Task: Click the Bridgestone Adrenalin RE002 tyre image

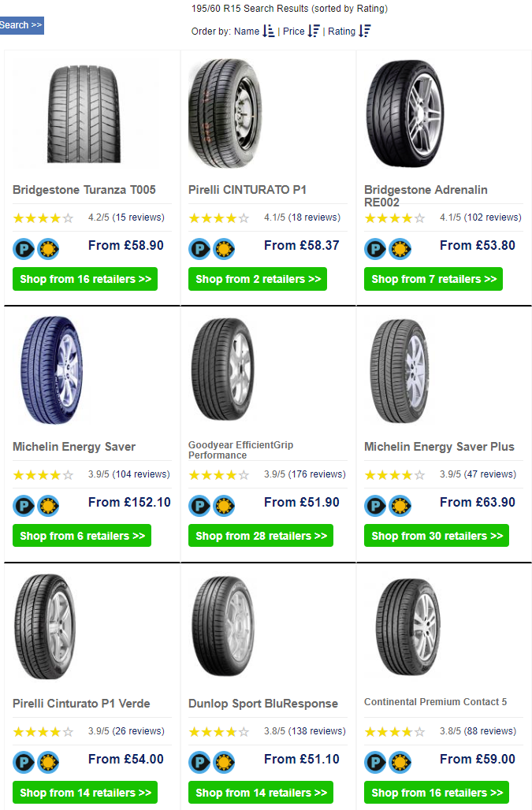Action: [406, 113]
